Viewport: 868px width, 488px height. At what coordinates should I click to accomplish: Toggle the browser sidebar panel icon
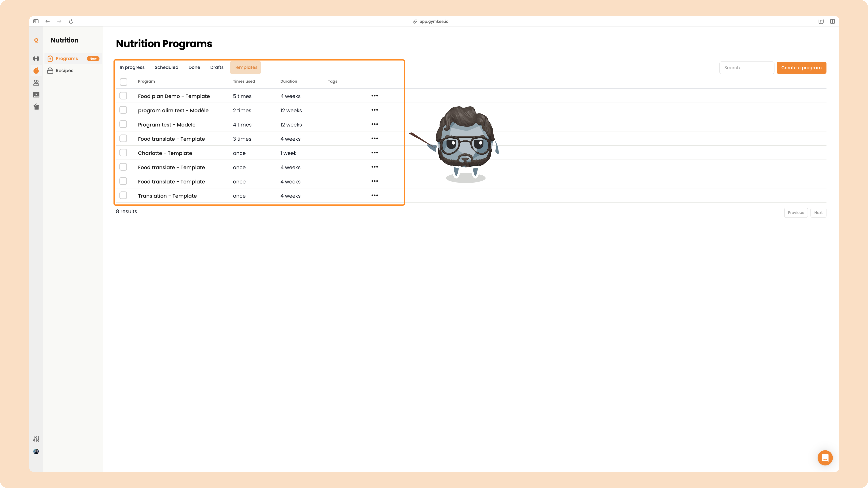coord(36,21)
